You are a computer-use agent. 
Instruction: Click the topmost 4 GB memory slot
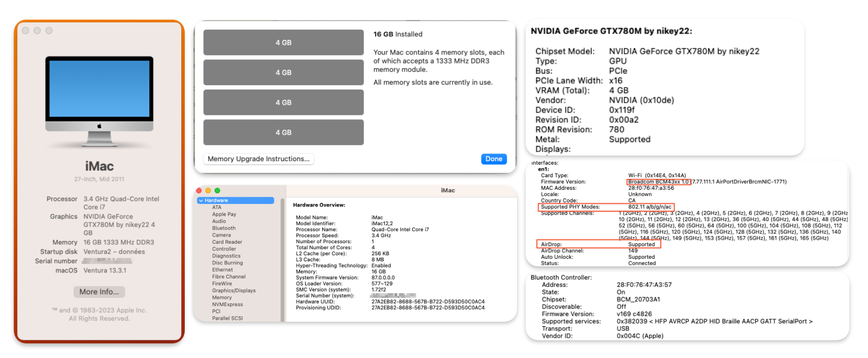(283, 43)
